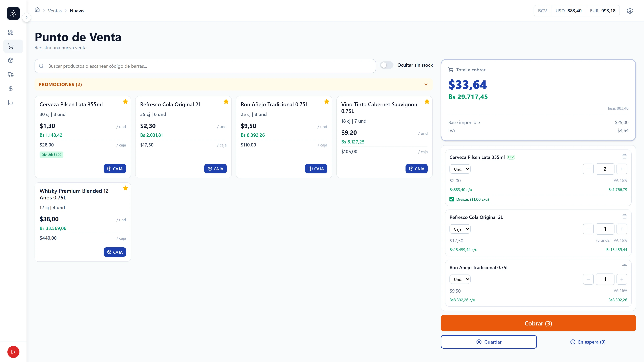Unfavorite Vino Tinto Cabernet Sauvignon star

[x=427, y=101]
